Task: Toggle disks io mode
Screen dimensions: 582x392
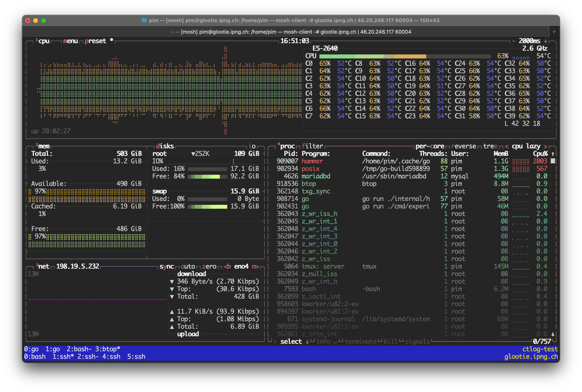Action: [252, 146]
